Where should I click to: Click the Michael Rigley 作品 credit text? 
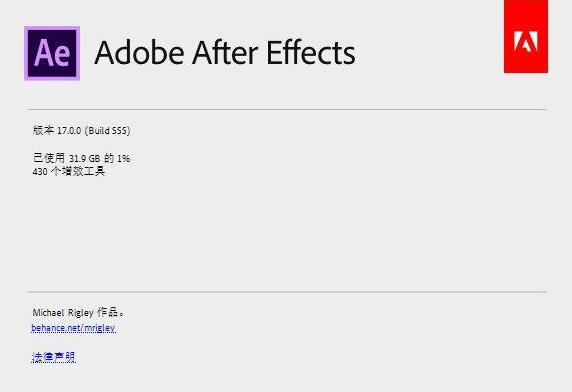coord(78,313)
